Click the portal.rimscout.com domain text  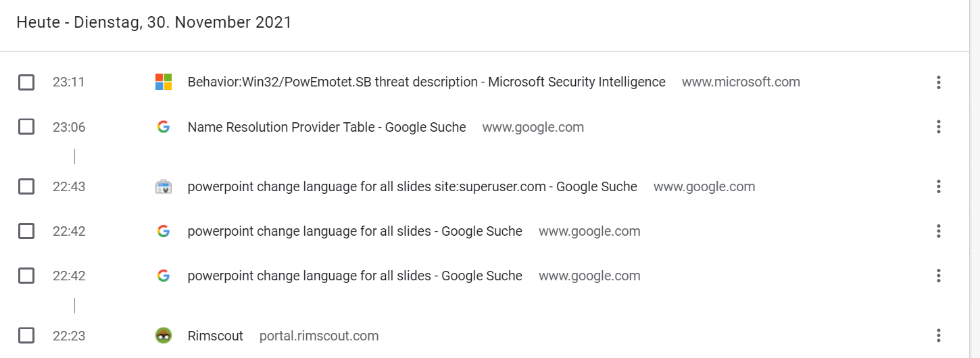(319, 336)
